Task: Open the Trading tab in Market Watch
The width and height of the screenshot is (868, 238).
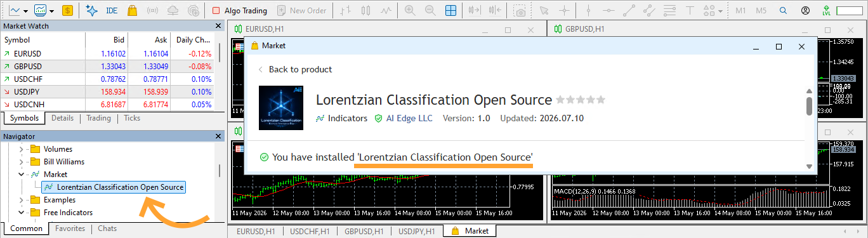Action: tap(98, 118)
